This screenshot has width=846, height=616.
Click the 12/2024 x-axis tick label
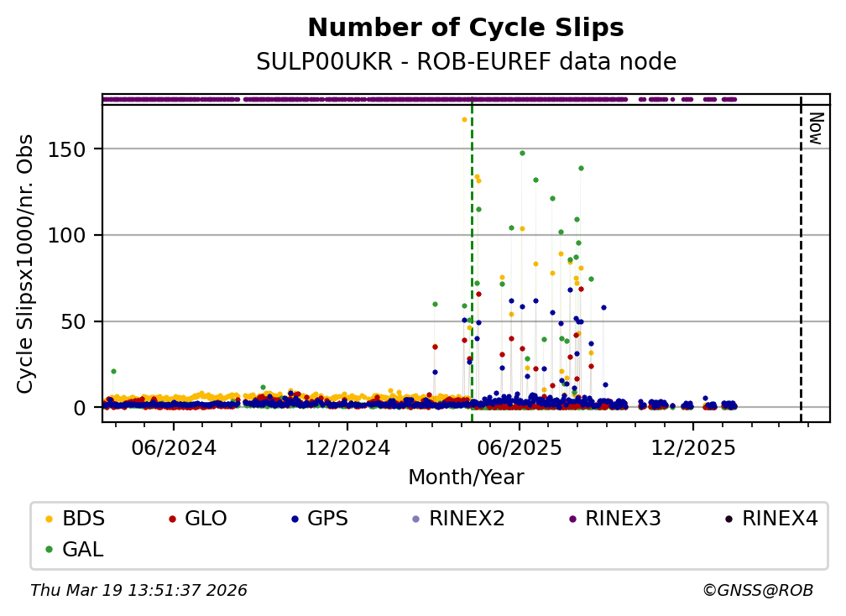347,447
